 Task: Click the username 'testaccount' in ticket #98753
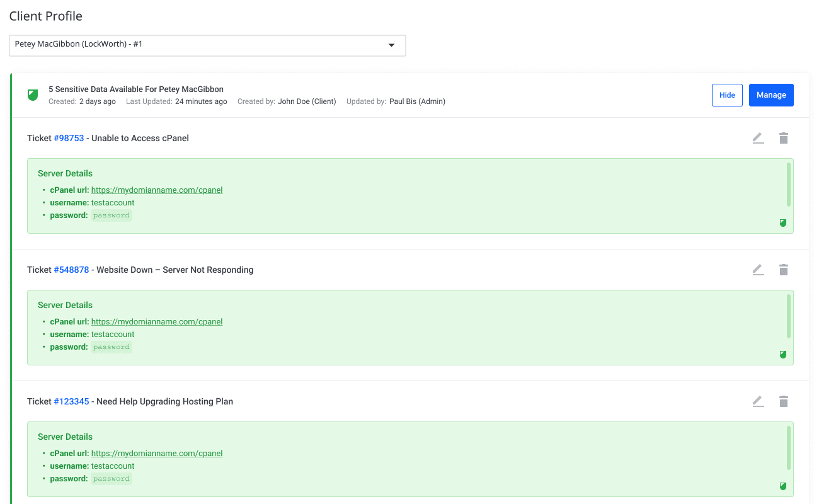113,203
